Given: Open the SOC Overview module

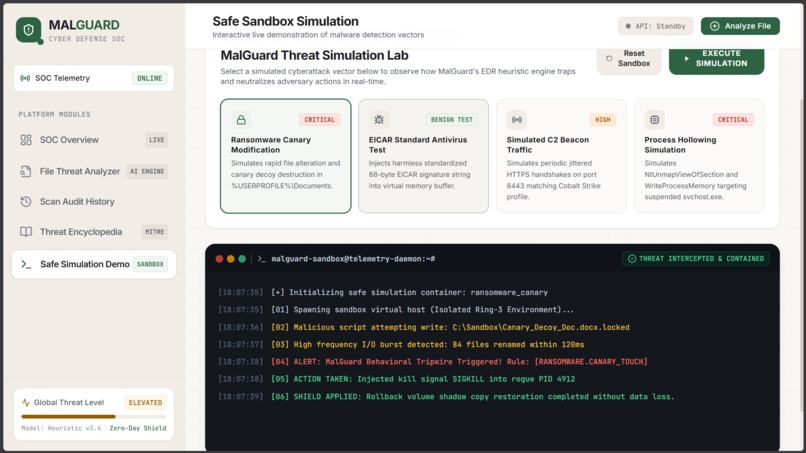Looking at the screenshot, I should [x=94, y=140].
